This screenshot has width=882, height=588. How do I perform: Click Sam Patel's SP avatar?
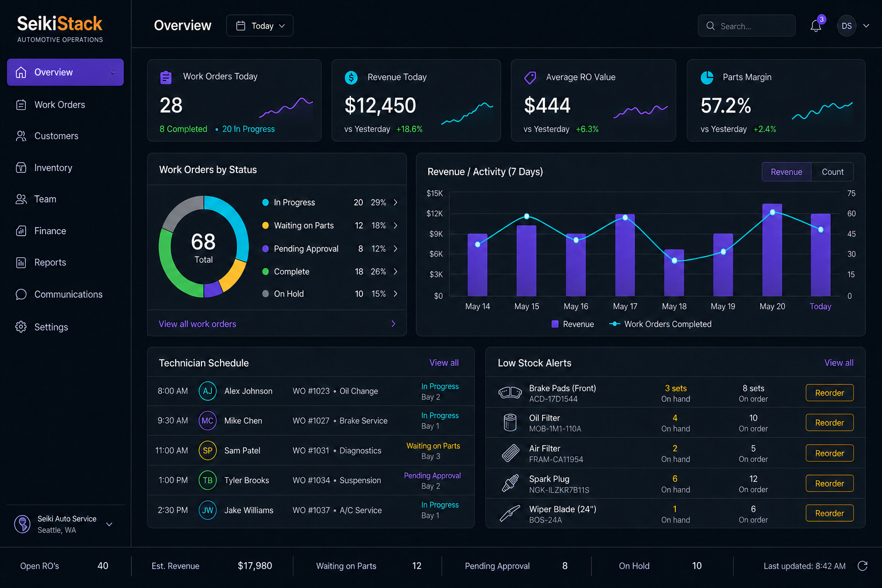pyautogui.click(x=207, y=451)
